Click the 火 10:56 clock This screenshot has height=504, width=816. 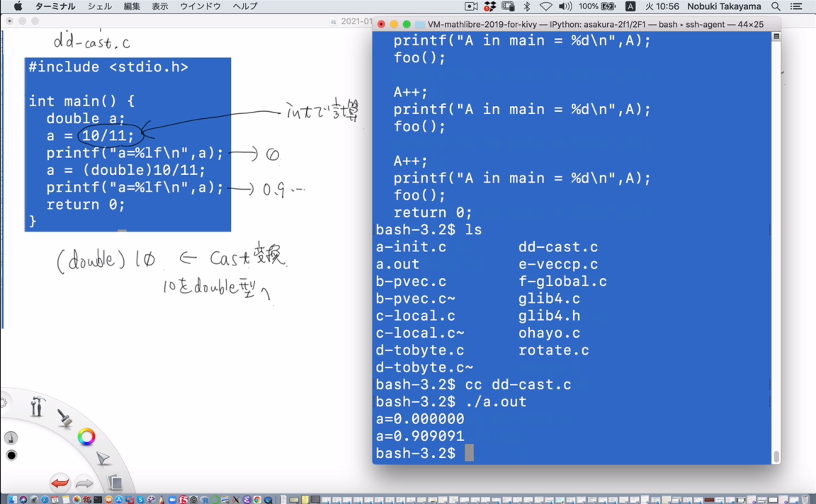pyautogui.click(x=662, y=6)
